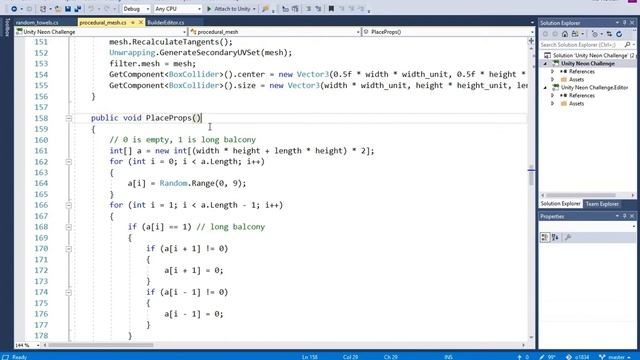Collapse the if block at line 174
640x360 pixels.
69,292
